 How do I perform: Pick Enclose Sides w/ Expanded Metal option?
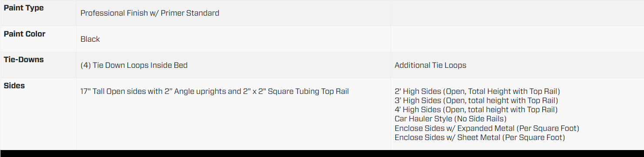point(487,128)
